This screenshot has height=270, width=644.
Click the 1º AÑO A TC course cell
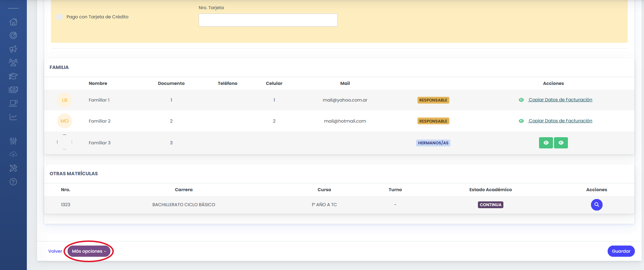click(324, 205)
